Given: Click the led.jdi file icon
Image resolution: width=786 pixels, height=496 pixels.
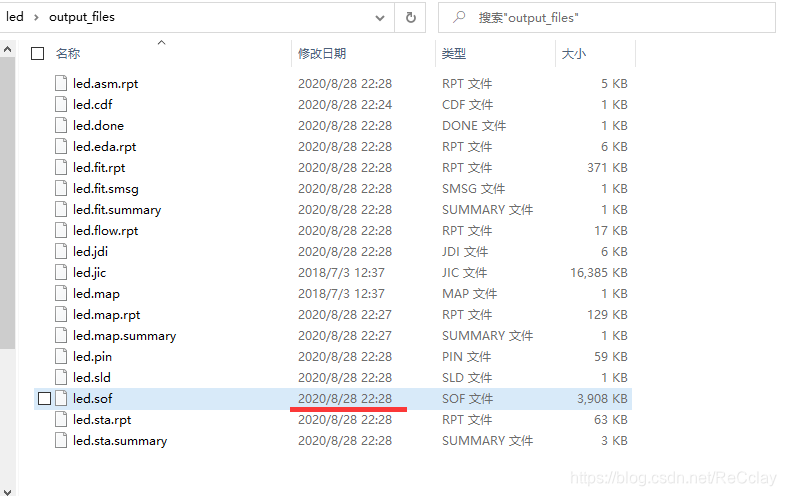Looking at the screenshot, I should 61,251.
